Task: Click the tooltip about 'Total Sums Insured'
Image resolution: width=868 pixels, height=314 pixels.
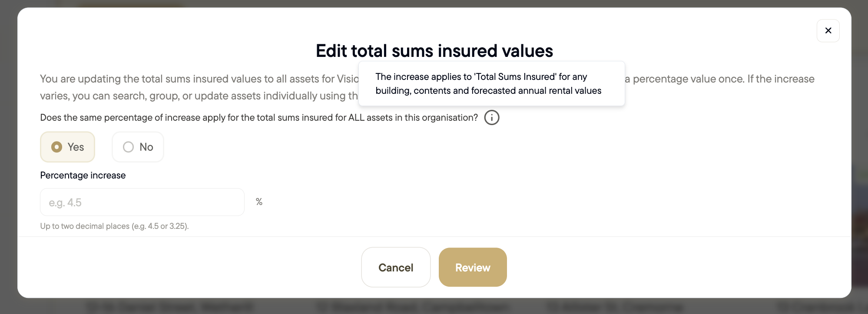Action: click(x=491, y=83)
